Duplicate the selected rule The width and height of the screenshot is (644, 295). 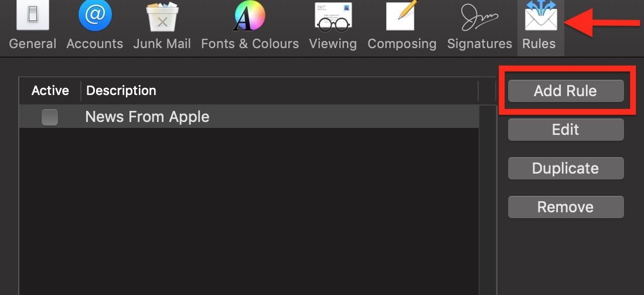coord(565,168)
